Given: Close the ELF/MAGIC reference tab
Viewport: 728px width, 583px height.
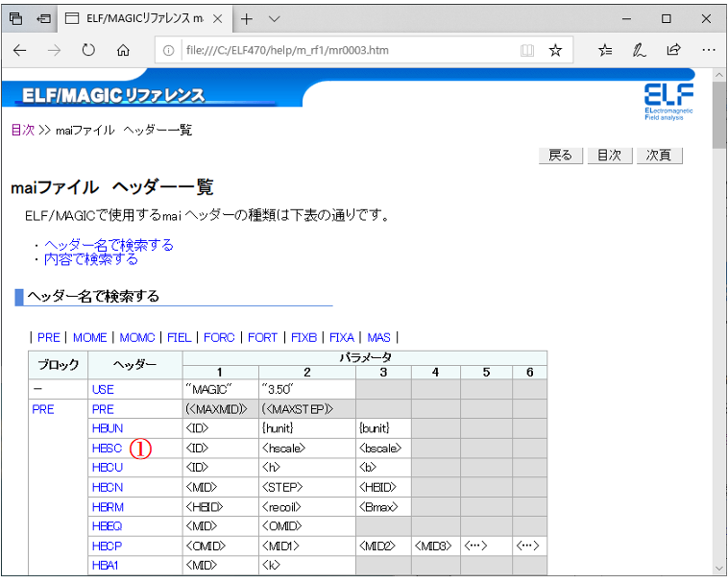Looking at the screenshot, I should [x=217, y=19].
